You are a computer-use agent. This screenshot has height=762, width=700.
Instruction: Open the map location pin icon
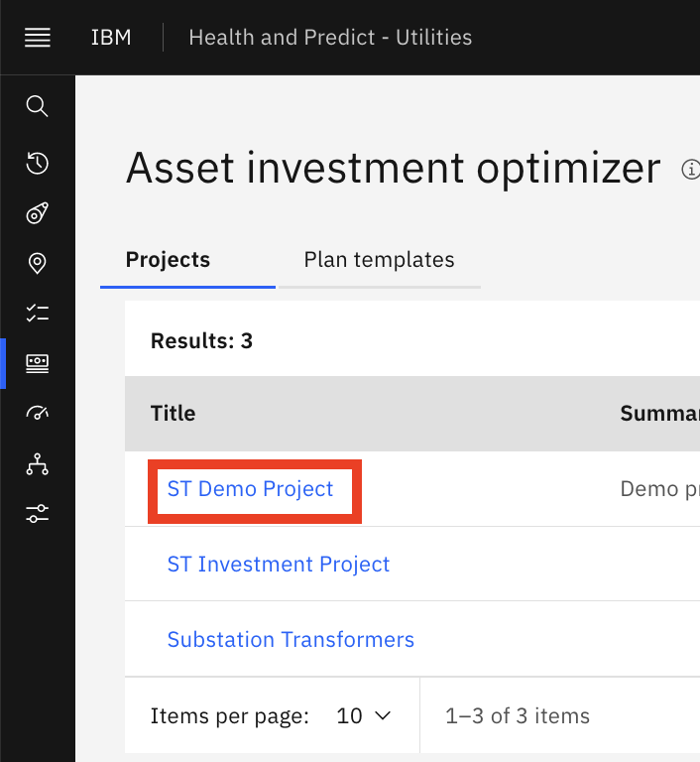coord(38,263)
